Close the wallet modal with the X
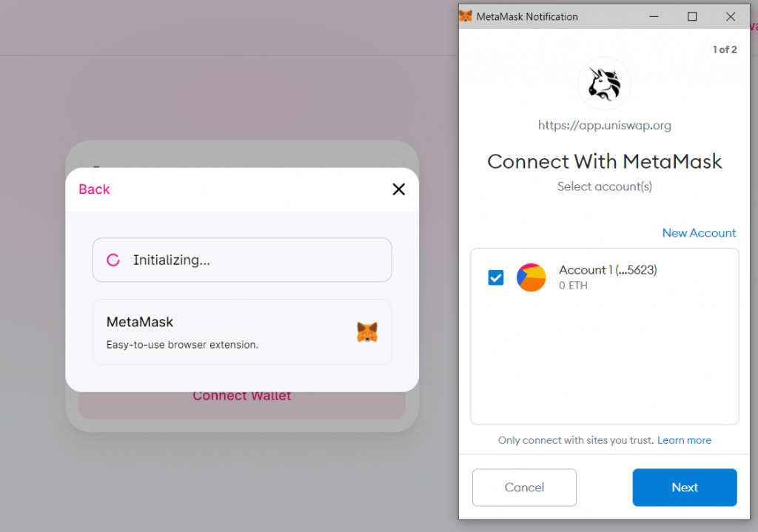758x532 pixels. pyautogui.click(x=399, y=189)
